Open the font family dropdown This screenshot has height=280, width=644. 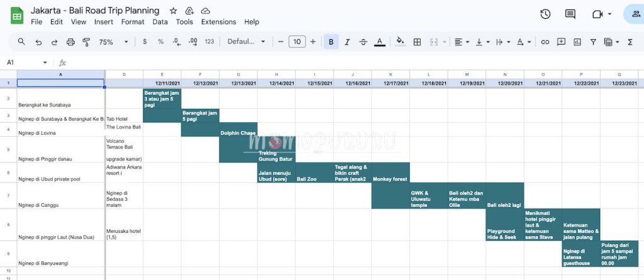tap(246, 42)
